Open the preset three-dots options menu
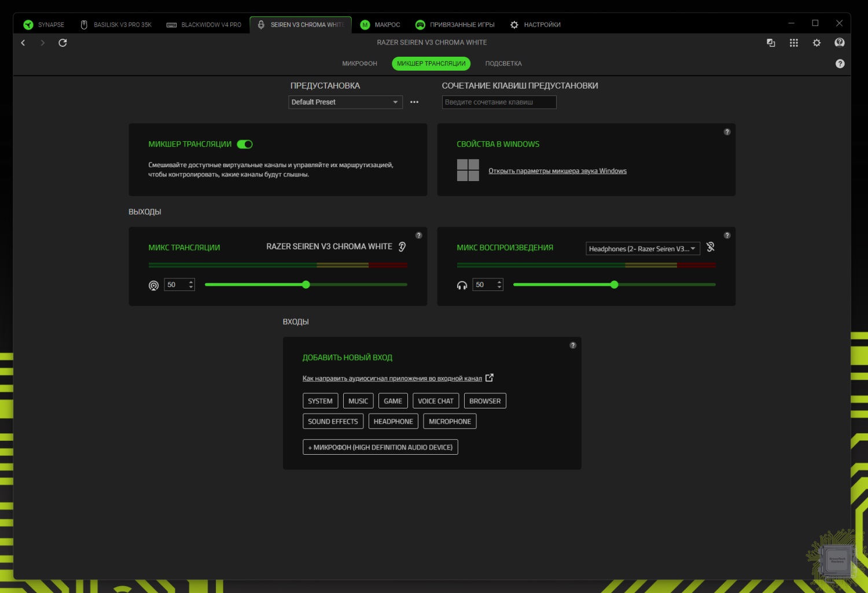Screen dimensions: 868x593 [414, 102]
